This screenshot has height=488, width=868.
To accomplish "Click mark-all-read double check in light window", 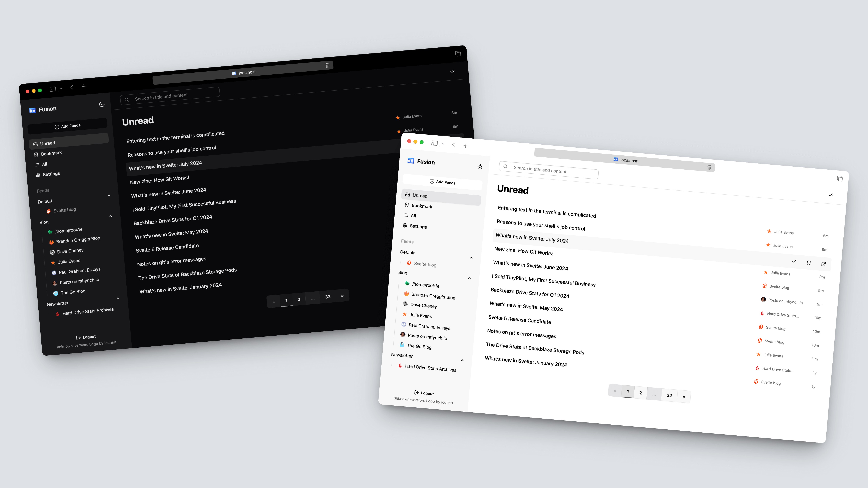I will coord(831,195).
